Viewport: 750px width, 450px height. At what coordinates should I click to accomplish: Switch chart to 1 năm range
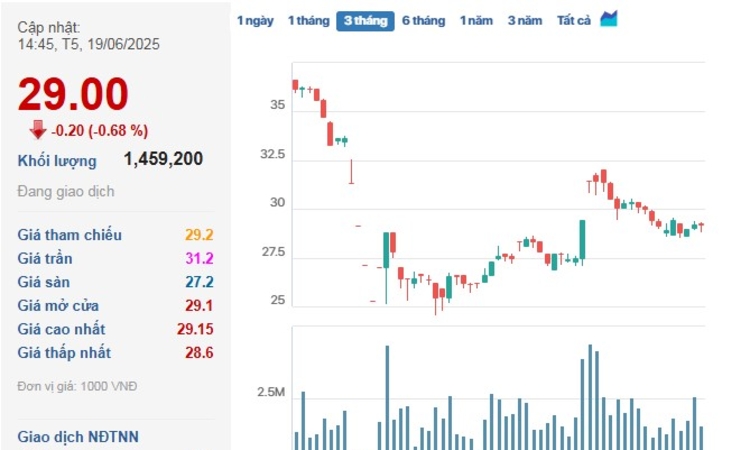[476, 20]
